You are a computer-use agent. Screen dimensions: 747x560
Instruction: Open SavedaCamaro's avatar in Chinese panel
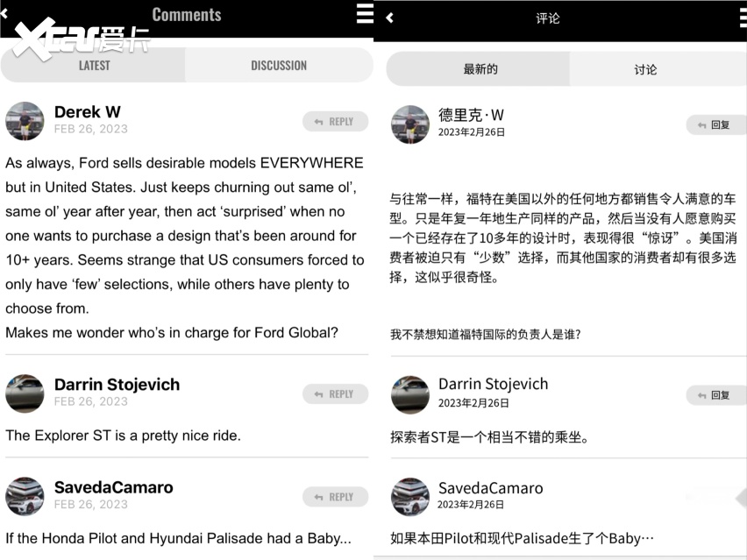click(409, 497)
